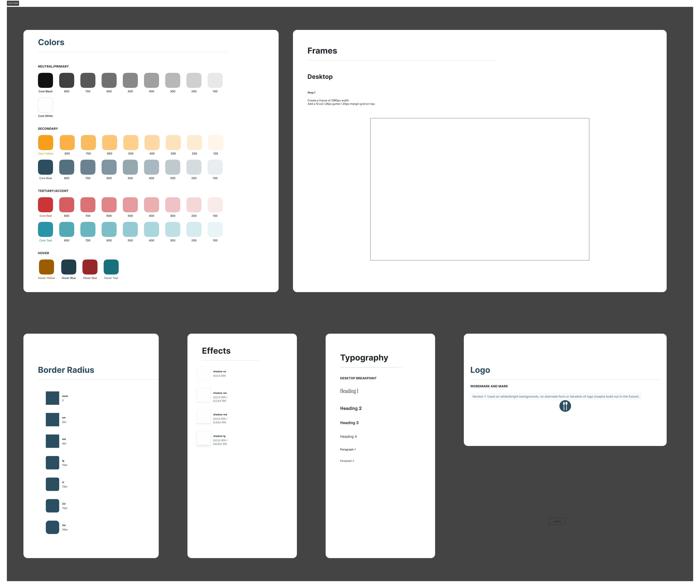Select the Core Black color swatch

45,80
